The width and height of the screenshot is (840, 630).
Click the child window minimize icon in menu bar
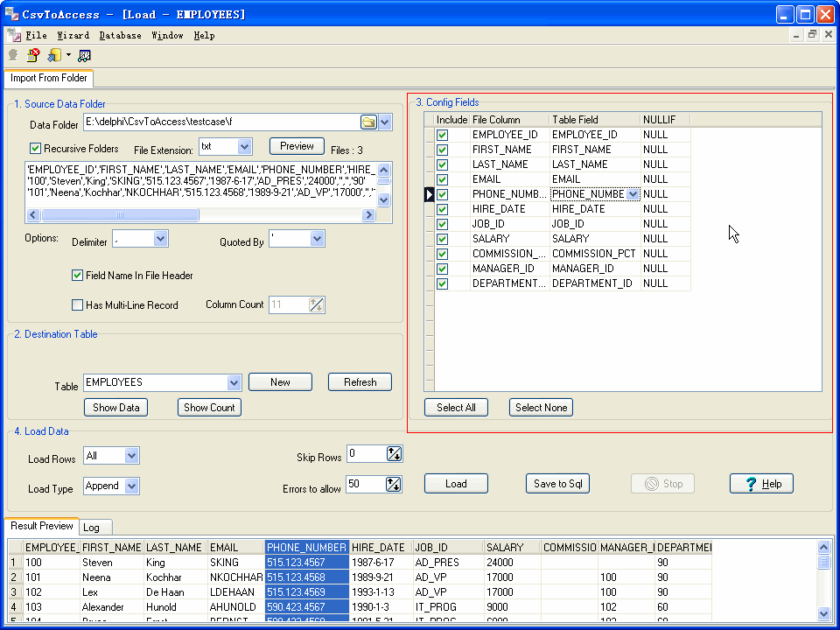[796, 35]
